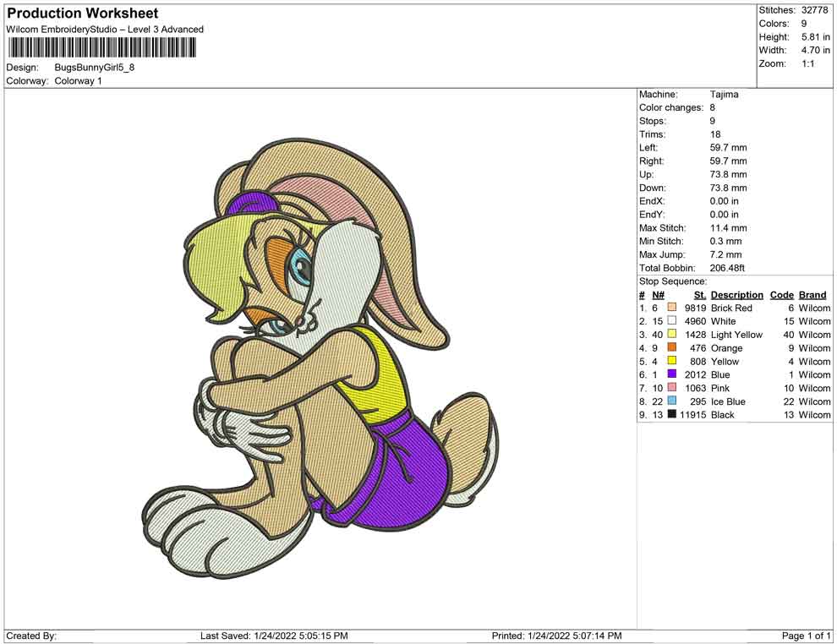Click the Blue thread color swatch
The width and height of the screenshot is (837, 644).
point(672,374)
